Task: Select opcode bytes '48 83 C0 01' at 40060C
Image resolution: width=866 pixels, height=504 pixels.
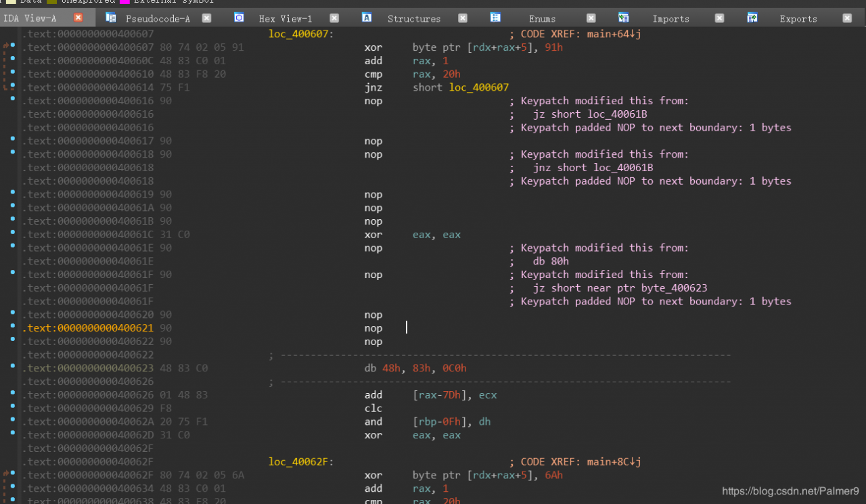Action: 193,61
